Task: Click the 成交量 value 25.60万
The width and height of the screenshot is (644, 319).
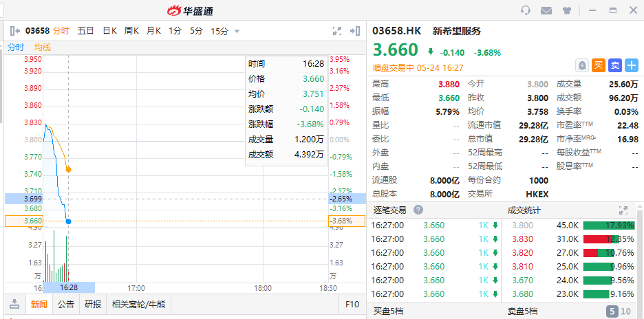Action: click(x=623, y=84)
